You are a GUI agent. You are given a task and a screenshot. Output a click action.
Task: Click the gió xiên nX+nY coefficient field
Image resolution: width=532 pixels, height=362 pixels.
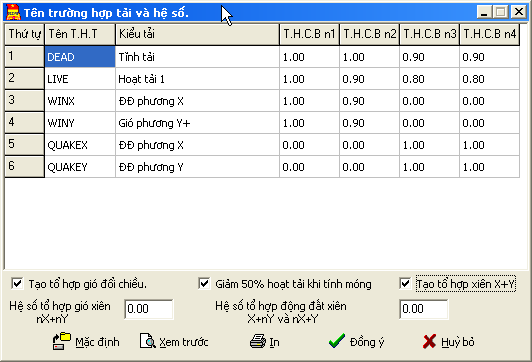[149, 309]
